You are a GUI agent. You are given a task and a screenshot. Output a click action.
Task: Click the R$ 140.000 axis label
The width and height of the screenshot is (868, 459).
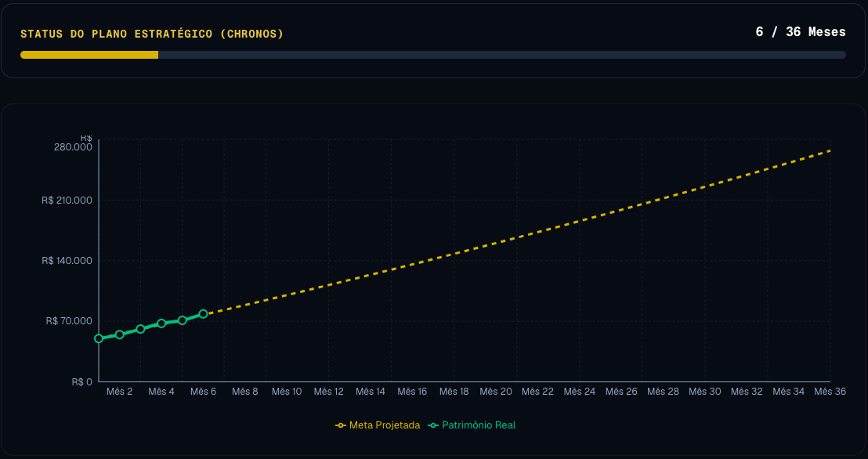(67, 261)
